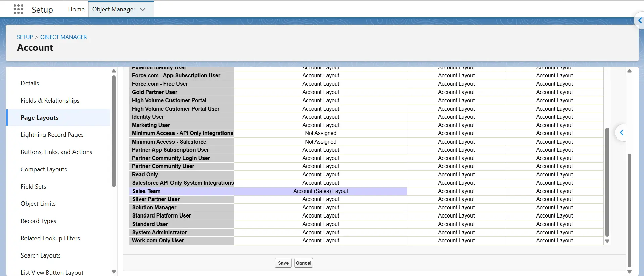
Task: Cancel the page layout assignment changes
Action: (304, 263)
